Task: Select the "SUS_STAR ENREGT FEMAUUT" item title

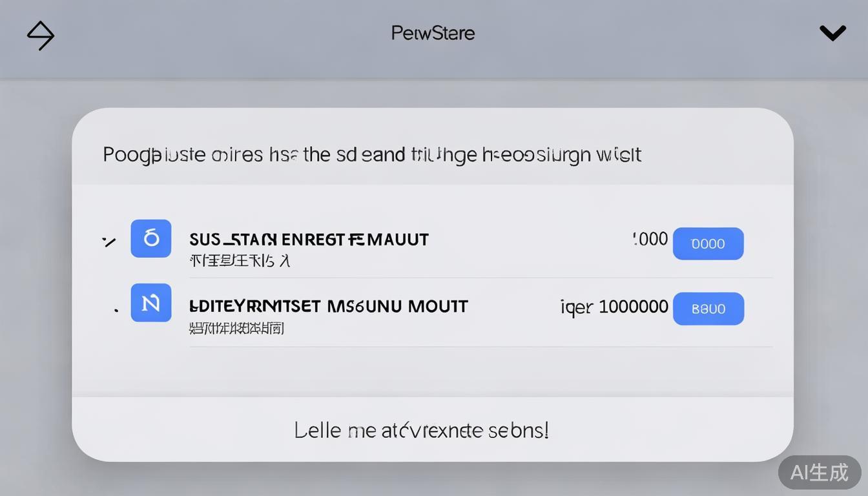Action: click(309, 240)
